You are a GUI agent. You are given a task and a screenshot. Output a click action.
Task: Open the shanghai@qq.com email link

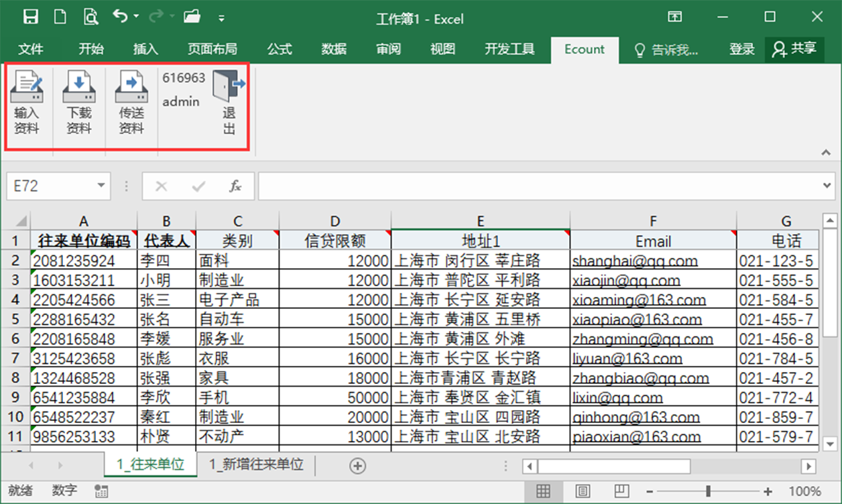tap(634, 261)
